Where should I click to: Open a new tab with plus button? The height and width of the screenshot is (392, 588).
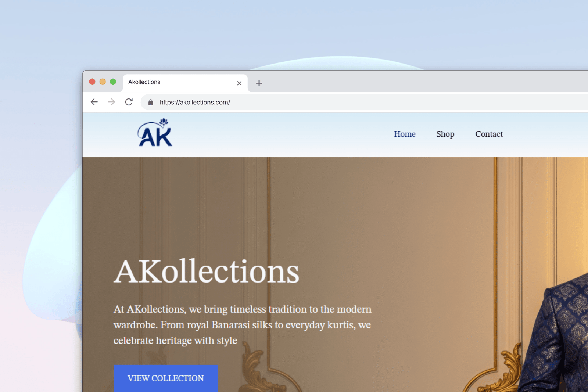(259, 83)
